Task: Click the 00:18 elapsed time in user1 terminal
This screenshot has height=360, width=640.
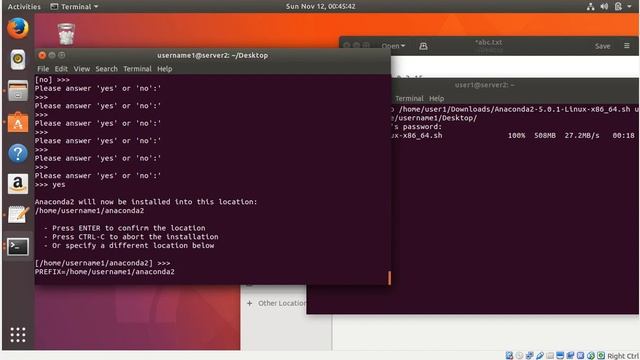Action: [x=624, y=136]
